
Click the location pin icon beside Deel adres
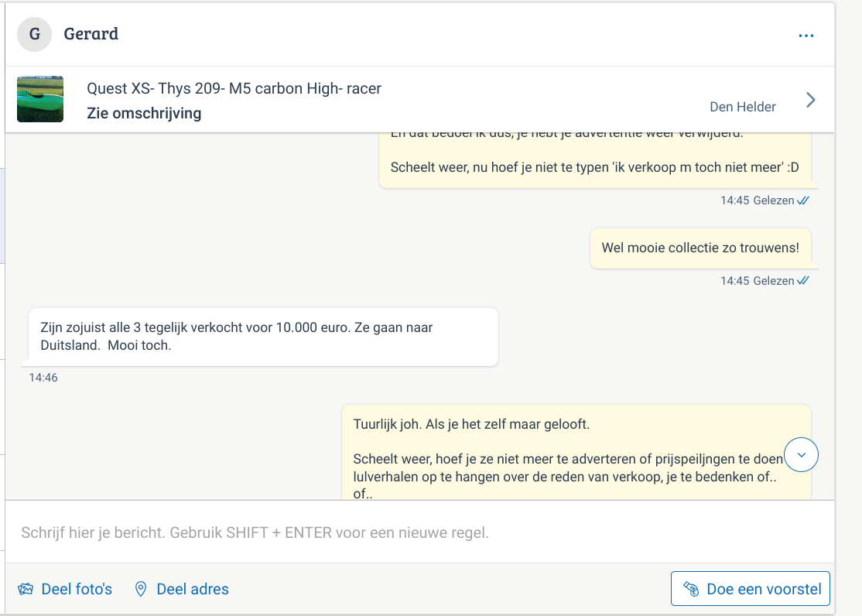[141, 589]
